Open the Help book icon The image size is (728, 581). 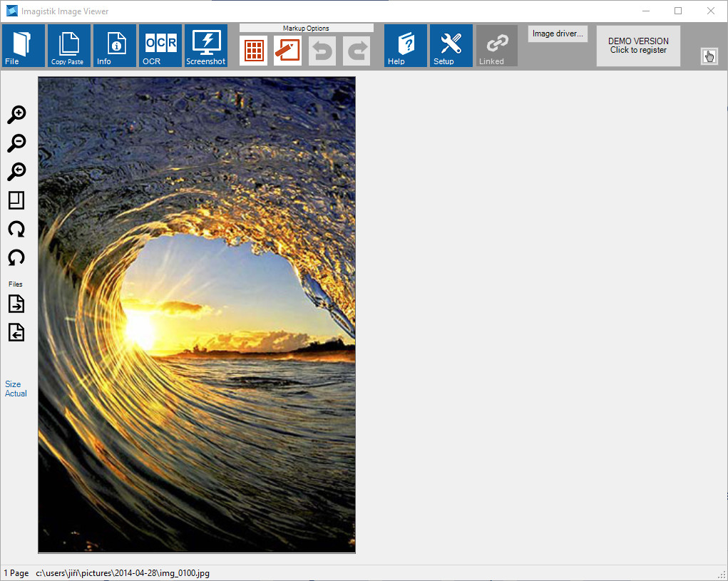[x=405, y=46]
